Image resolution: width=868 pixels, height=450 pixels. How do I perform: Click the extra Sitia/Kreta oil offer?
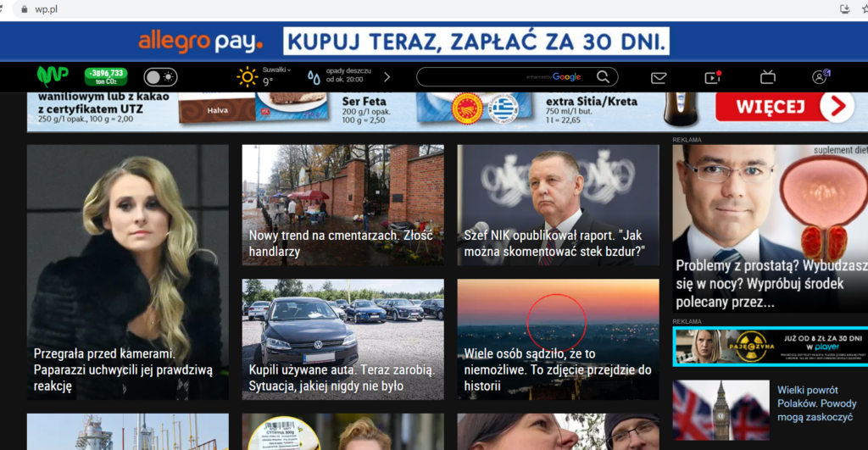click(x=591, y=109)
